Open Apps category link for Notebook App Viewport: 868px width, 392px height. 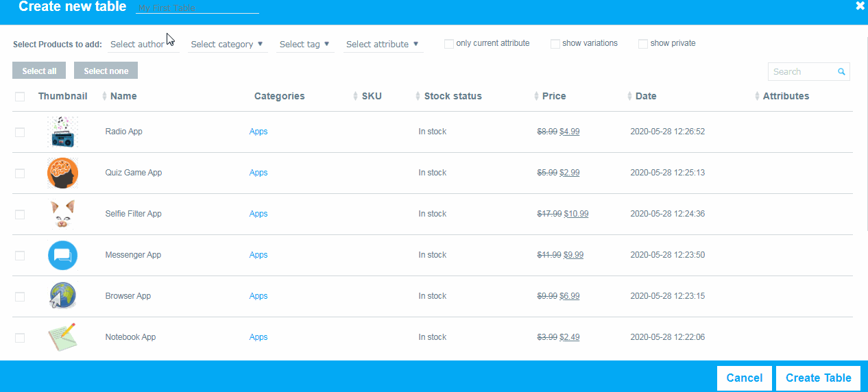tap(258, 337)
